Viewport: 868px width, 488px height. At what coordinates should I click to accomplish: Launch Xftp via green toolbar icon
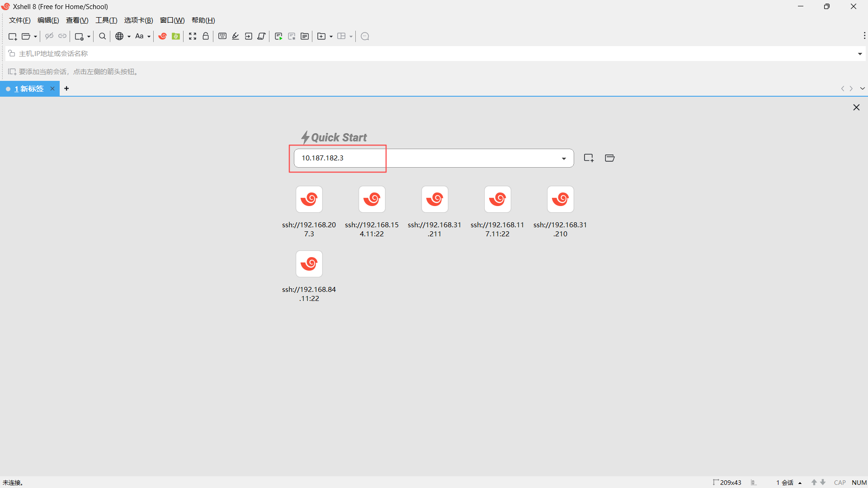click(x=176, y=36)
